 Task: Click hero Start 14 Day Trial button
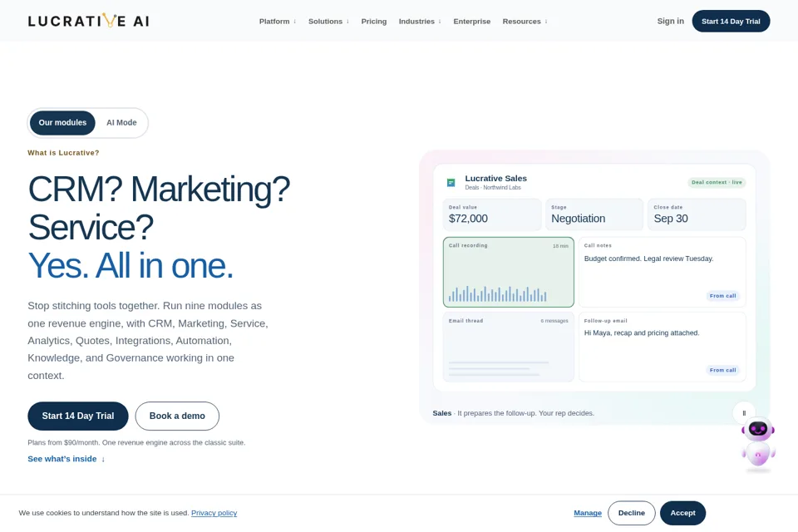78,416
